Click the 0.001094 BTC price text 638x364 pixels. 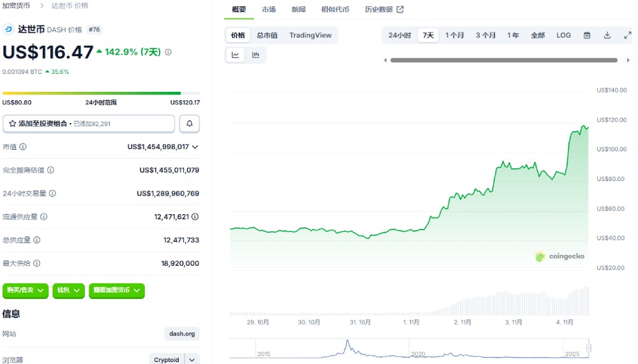tap(22, 72)
